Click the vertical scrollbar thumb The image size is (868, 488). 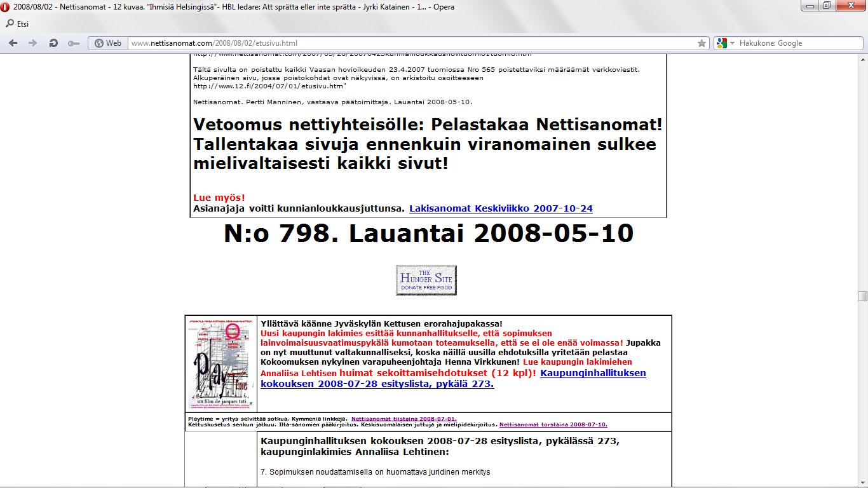(862, 296)
